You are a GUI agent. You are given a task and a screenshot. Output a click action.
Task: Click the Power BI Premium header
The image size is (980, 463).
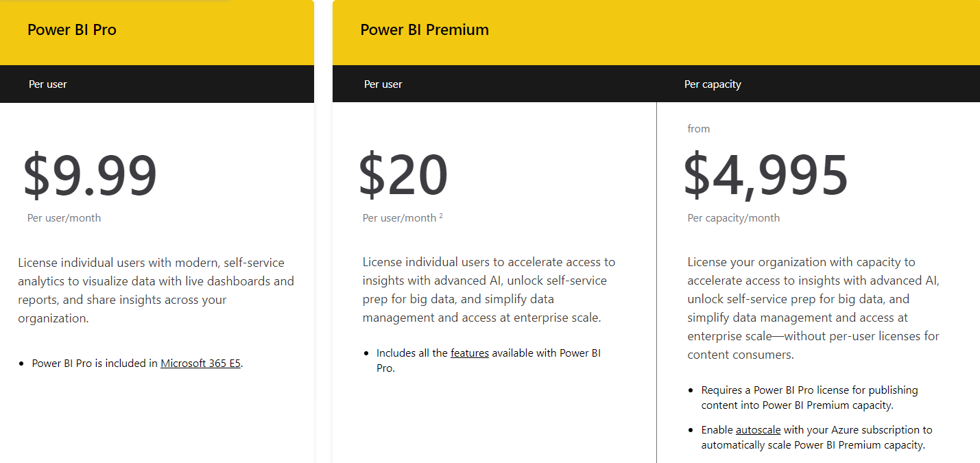(425, 29)
